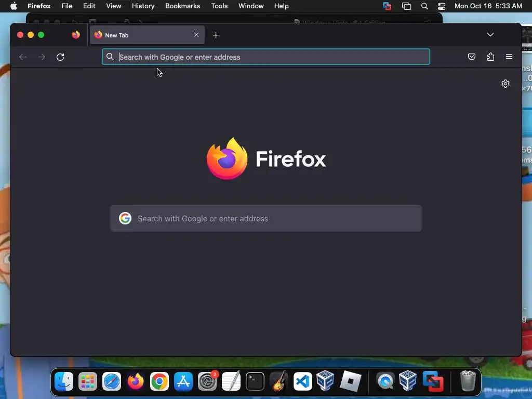The height and width of the screenshot is (399, 532).
Task: Focus the center Google search box
Action: [265, 219]
